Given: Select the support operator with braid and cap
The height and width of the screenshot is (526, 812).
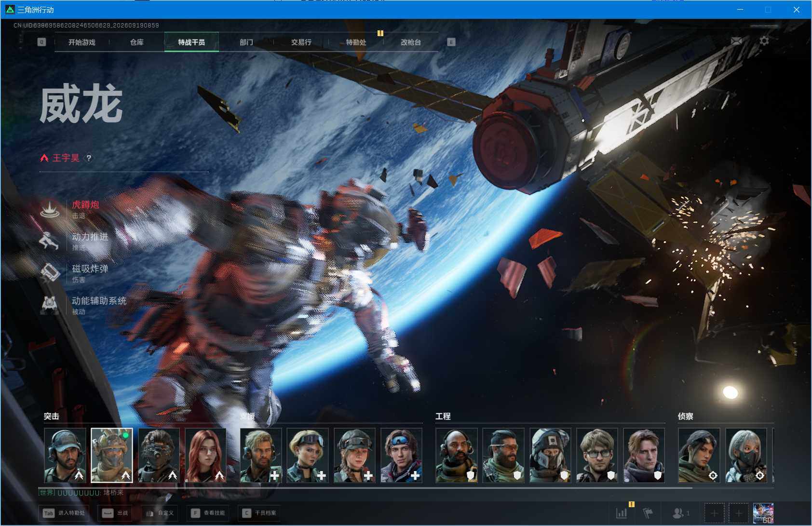Looking at the screenshot, I should tap(354, 455).
